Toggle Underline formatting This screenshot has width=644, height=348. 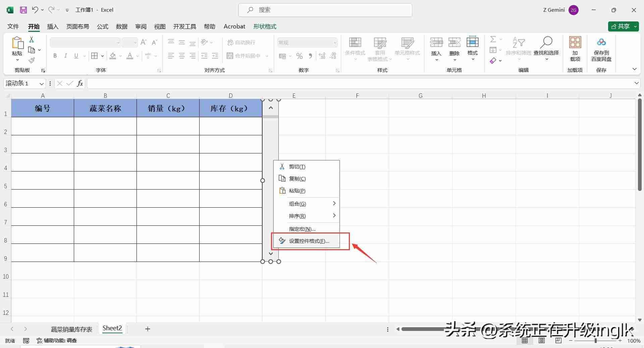click(76, 56)
